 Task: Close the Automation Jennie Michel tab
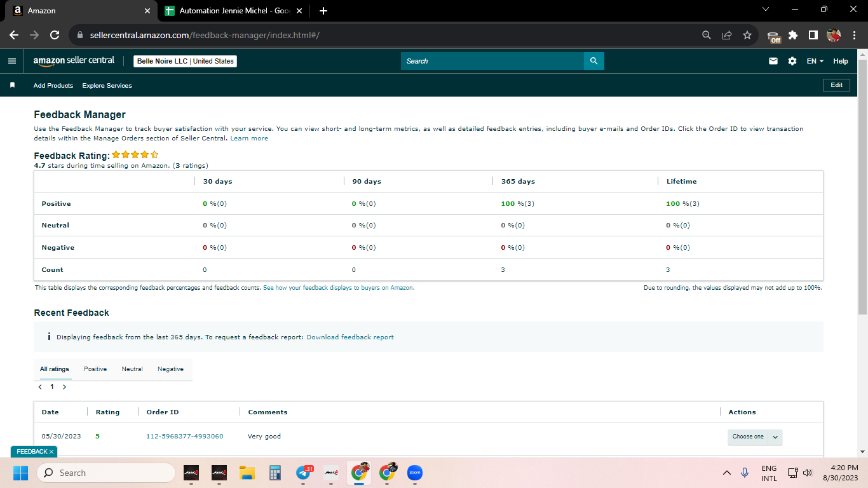[x=299, y=11]
